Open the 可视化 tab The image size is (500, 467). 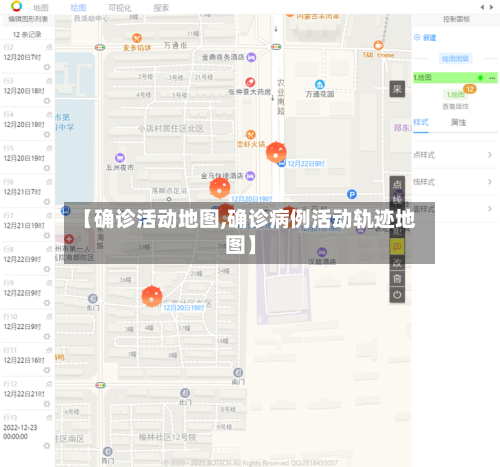click(120, 7)
